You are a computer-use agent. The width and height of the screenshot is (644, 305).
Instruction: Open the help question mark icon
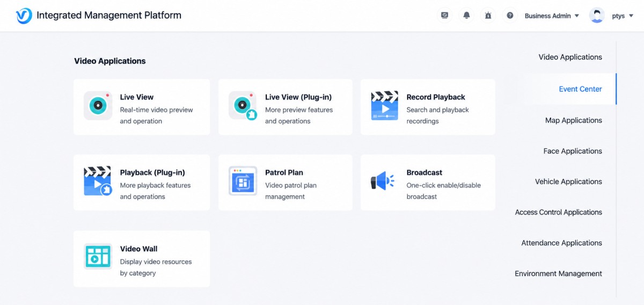[510, 16]
